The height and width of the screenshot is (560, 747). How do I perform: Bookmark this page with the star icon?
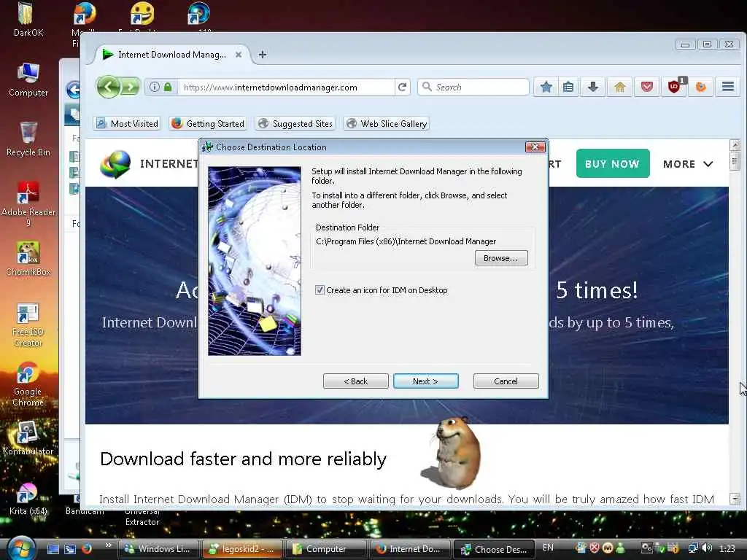coord(546,87)
